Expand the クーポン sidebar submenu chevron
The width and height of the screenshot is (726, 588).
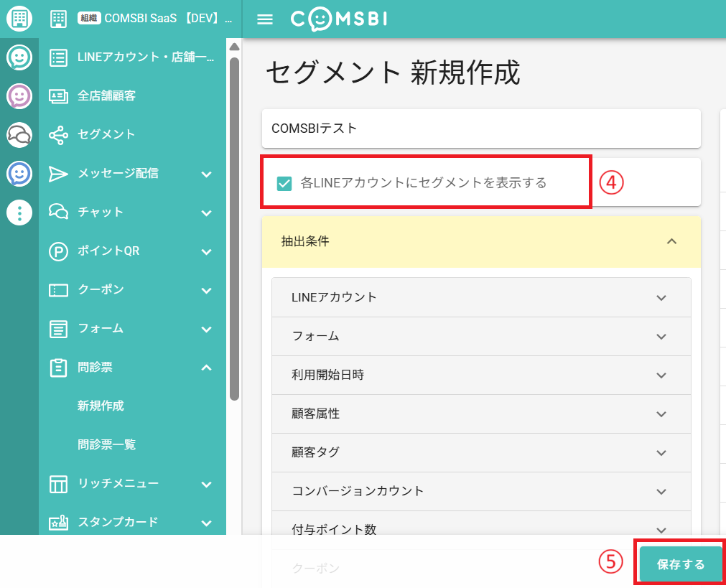pos(207,291)
